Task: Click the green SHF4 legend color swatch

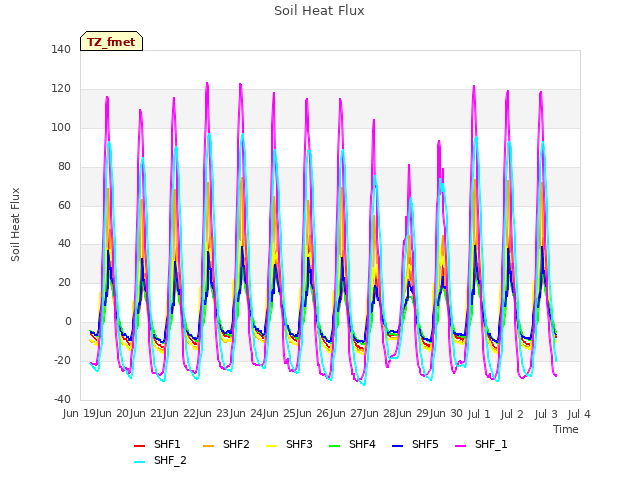Action: tap(334, 446)
